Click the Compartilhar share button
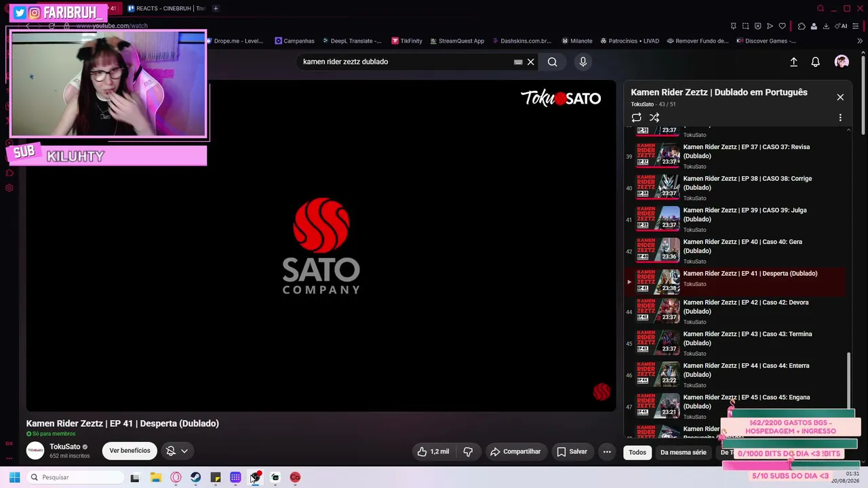The height and width of the screenshot is (488, 868). [515, 451]
